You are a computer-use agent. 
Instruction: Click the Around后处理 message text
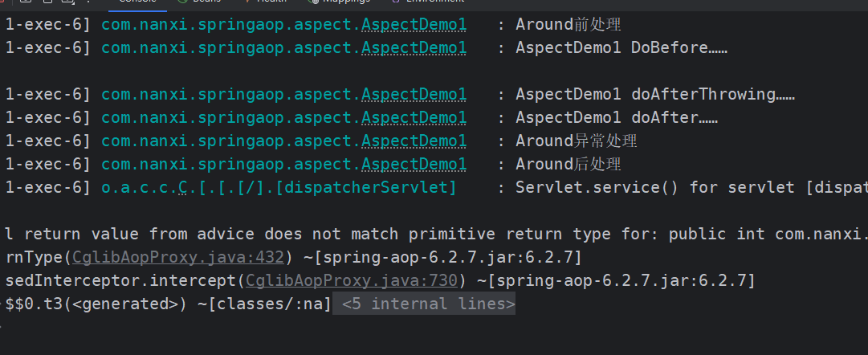point(568,165)
